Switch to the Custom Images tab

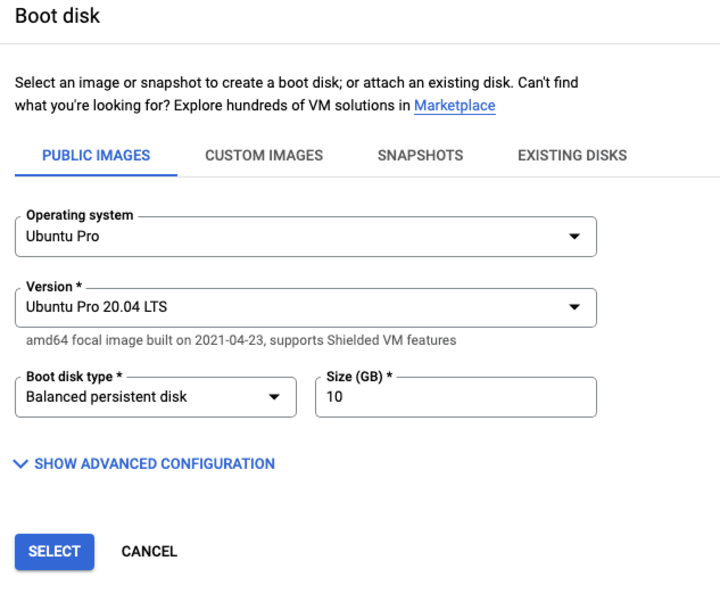tap(264, 155)
